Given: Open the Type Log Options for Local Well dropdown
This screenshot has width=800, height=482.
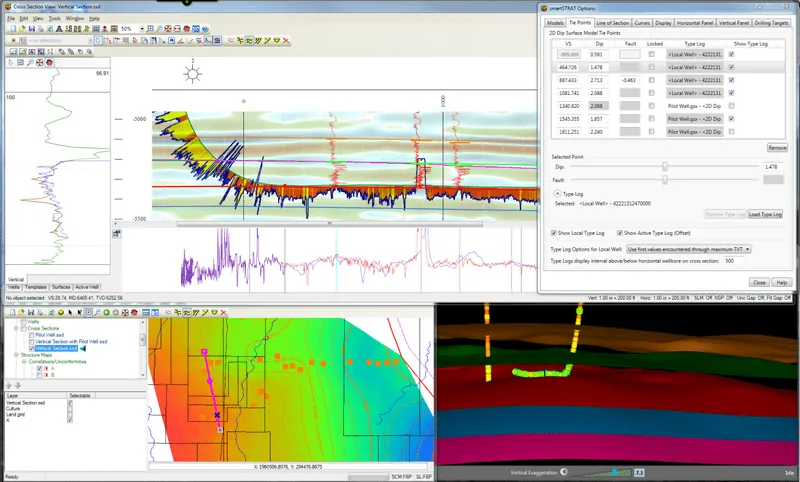Looking at the screenshot, I should coord(689,249).
